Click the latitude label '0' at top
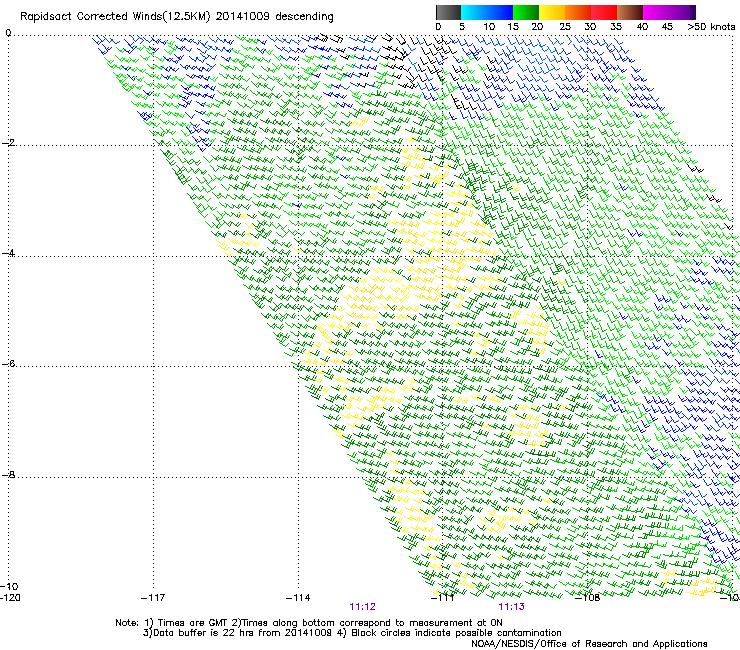Viewport: 740px width, 650px height. (x=8, y=33)
